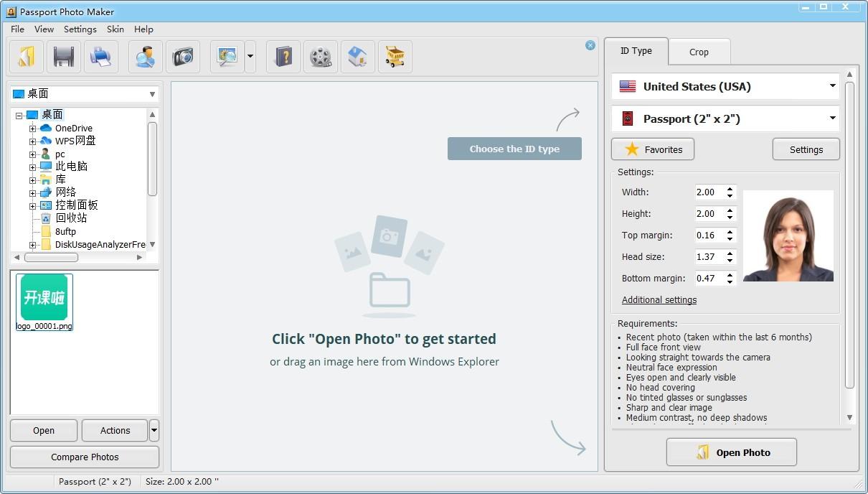868x494 pixels.
Task: Increase the Head size stepper value
Action: pyautogui.click(x=730, y=253)
